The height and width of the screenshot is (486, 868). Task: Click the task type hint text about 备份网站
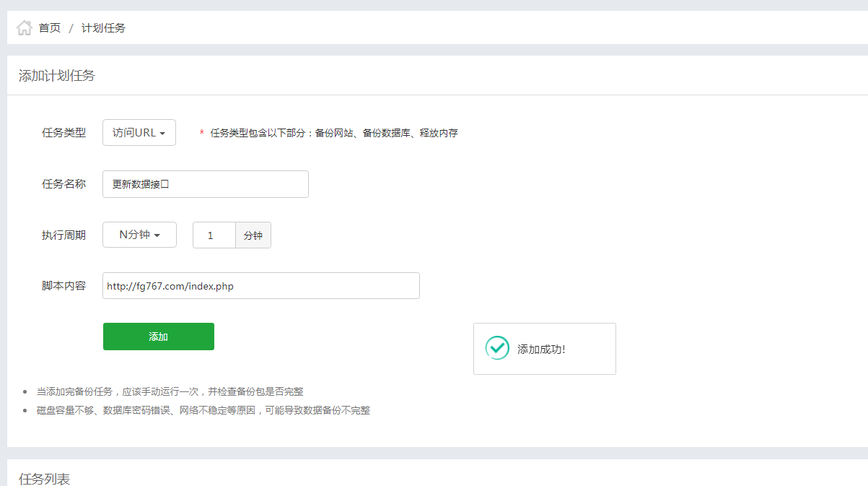coord(334,133)
